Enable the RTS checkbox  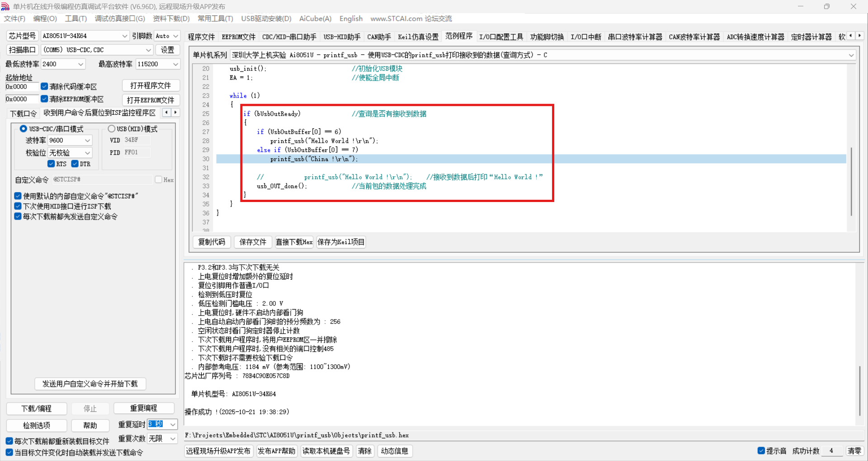[x=51, y=164]
